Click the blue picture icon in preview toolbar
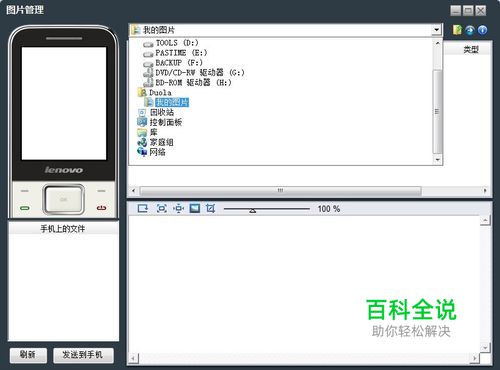This screenshot has width=500, height=370. tap(195, 208)
